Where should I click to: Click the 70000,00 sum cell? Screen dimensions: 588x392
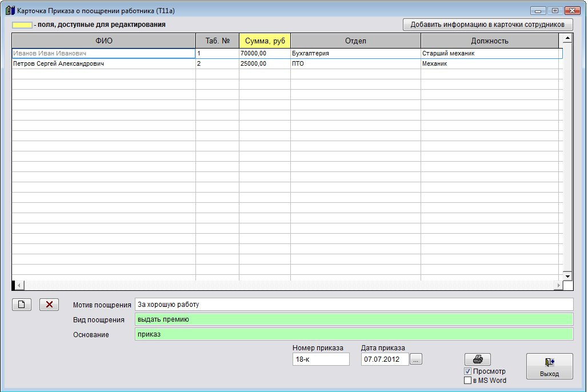[x=264, y=54]
